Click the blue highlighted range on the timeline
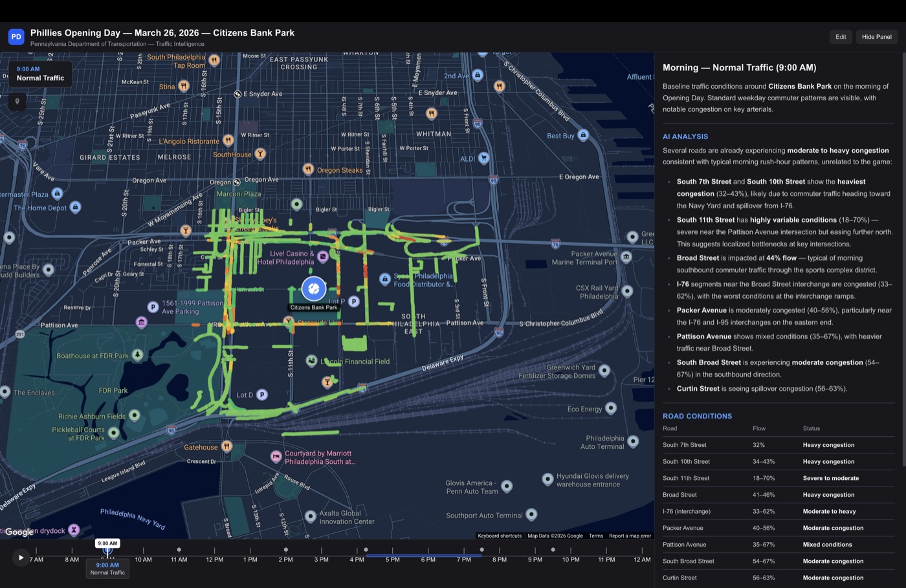The image size is (906, 588). tap(424, 555)
